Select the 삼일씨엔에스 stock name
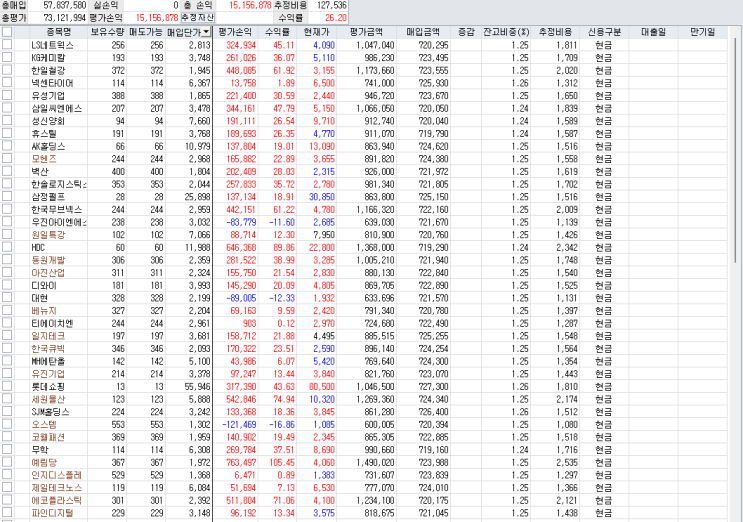 (x=57, y=108)
